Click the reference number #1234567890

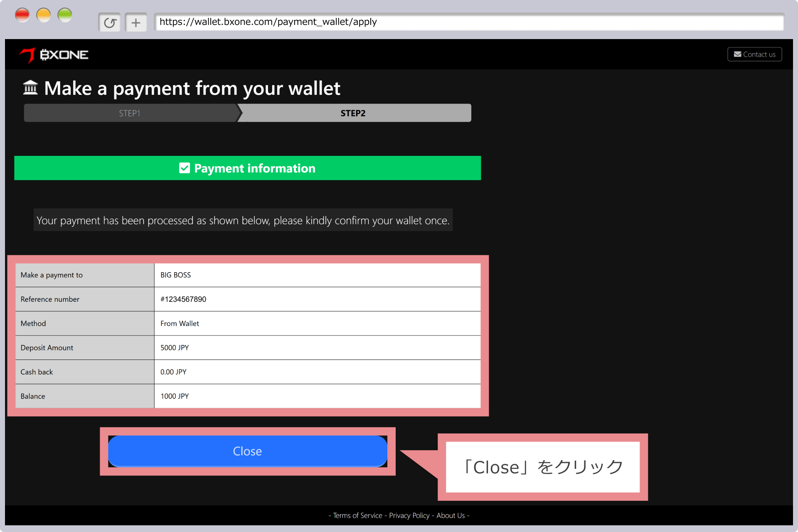183,299
